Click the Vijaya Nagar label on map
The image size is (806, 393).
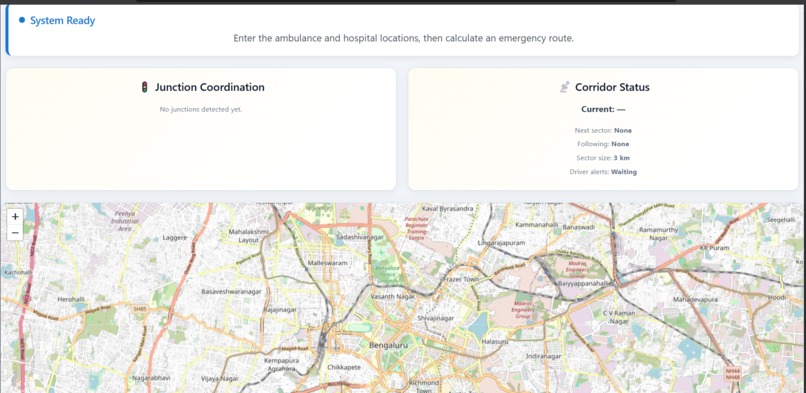coord(219,379)
